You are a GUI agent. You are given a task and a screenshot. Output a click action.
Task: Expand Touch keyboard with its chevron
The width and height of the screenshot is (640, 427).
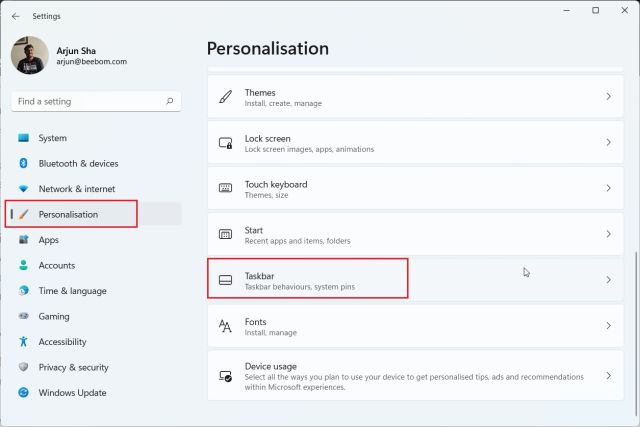point(608,188)
